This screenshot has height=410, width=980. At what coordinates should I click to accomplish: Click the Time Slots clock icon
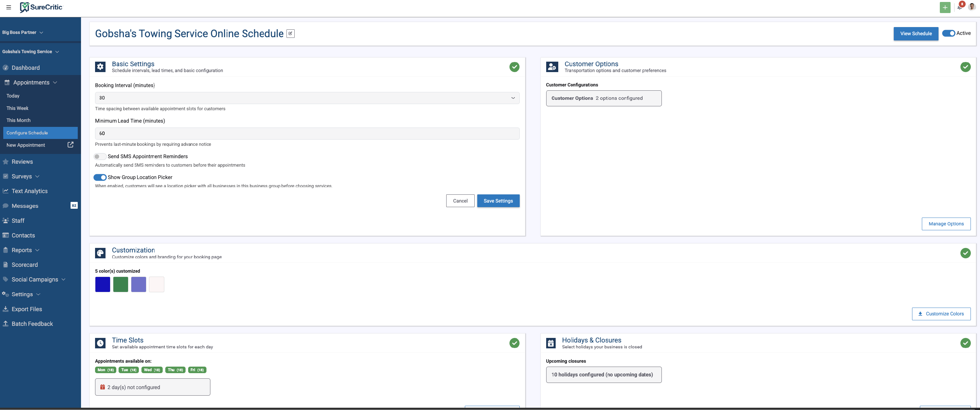point(100,343)
